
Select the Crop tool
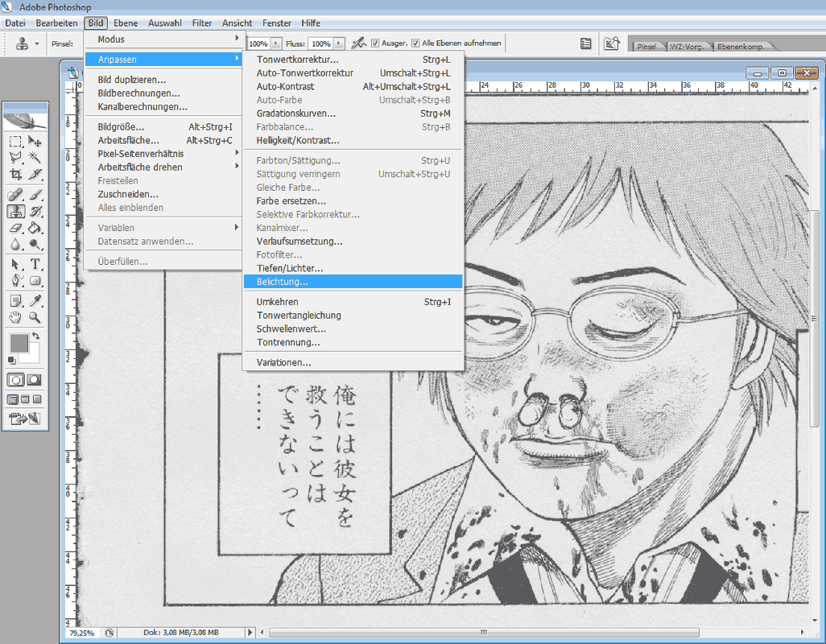16,174
